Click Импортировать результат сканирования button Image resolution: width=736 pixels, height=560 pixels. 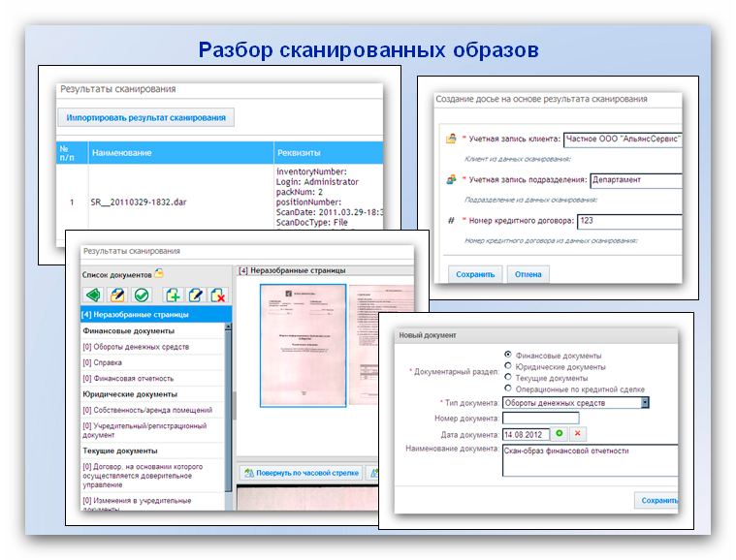[x=146, y=117]
